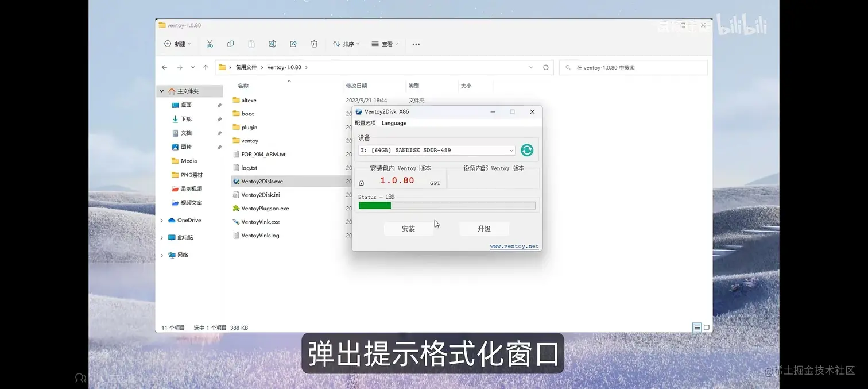Select 文档 in the navigation pane
Image resolution: width=868 pixels, height=389 pixels.
[186, 133]
